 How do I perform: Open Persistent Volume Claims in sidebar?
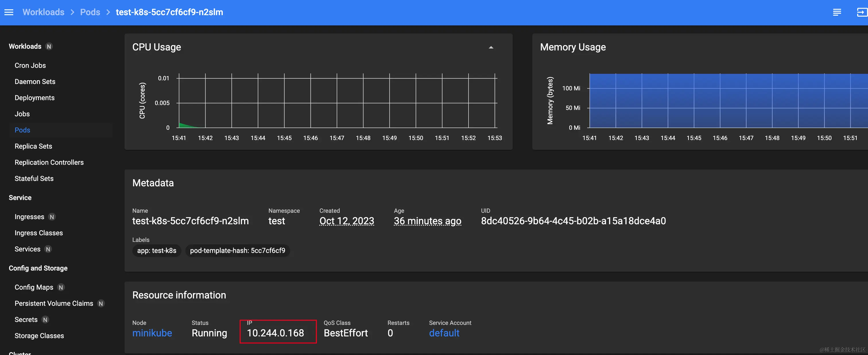(x=54, y=303)
